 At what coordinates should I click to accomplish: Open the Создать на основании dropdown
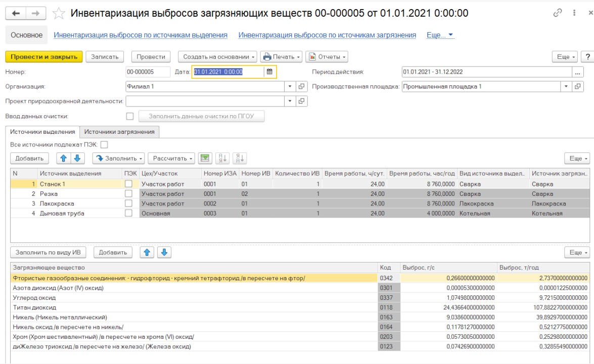point(217,57)
